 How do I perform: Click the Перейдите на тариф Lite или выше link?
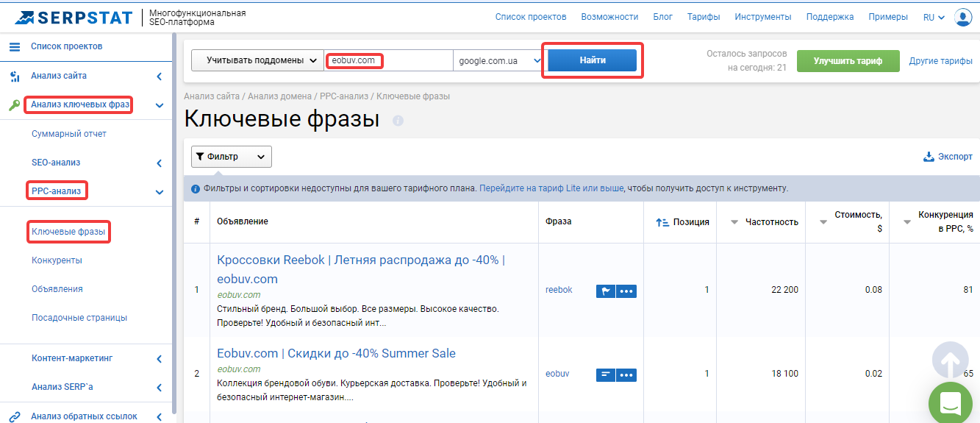(551, 189)
